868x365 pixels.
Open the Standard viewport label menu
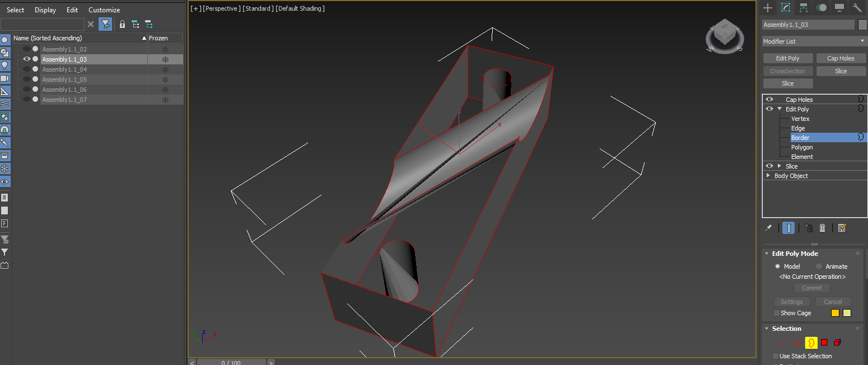pos(258,8)
